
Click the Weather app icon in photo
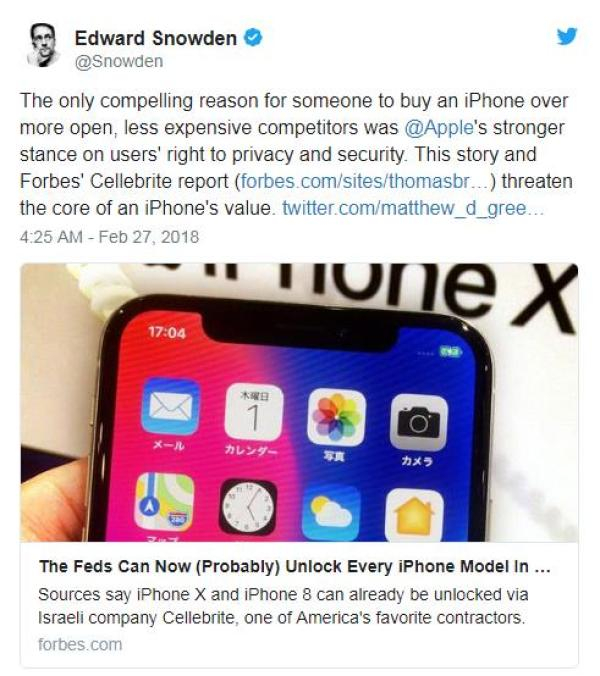(331, 513)
